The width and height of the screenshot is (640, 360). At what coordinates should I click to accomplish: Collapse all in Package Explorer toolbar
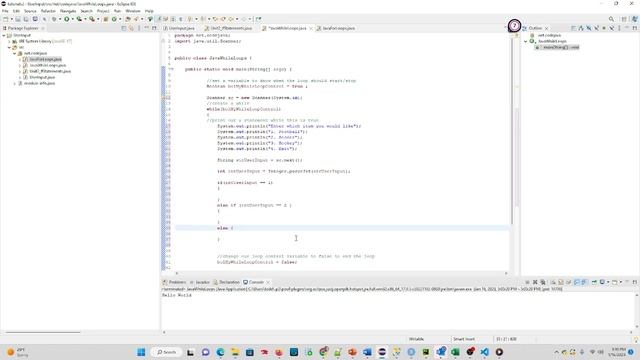click(x=124, y=28)
